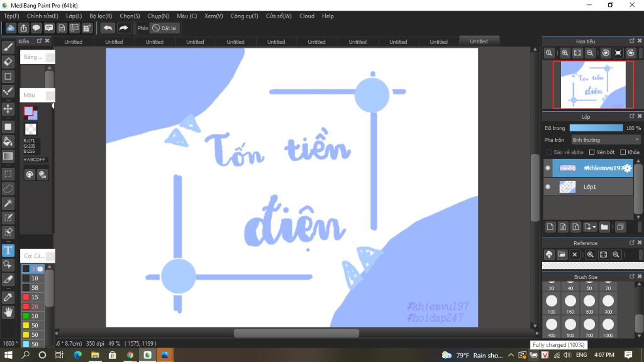Rotate the navigator view left
Image resolution: width=644 pixels, height=362 pixels.
tap(606, 53)
